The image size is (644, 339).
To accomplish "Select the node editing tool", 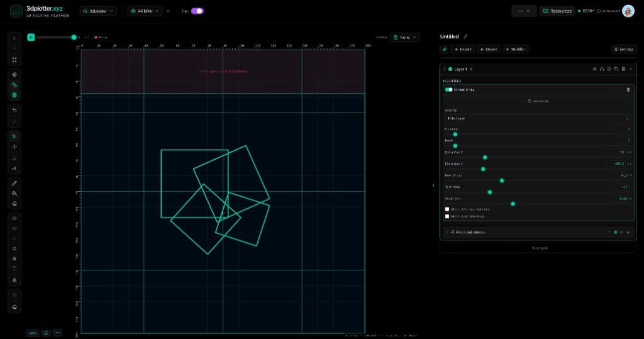I will coord(14,168).
